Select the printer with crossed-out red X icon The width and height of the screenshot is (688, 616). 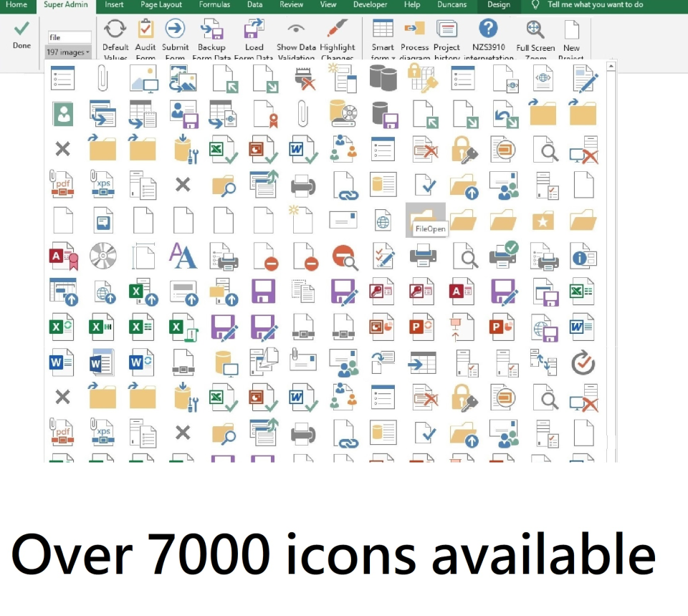click(305, 79)
